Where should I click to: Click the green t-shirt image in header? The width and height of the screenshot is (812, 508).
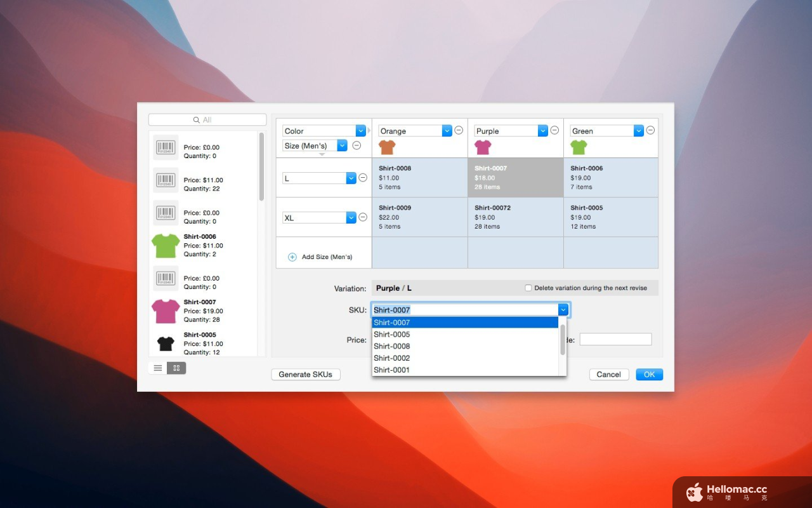[579, 147]
